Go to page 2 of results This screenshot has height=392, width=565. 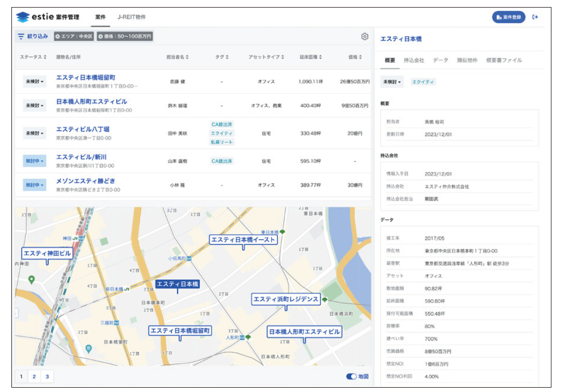(34, 377)
